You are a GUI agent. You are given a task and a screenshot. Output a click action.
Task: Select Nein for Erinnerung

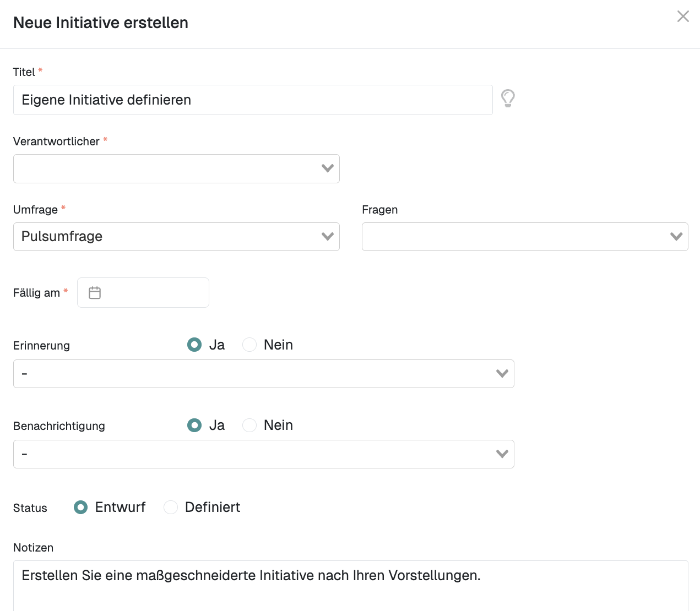point(249,345)
